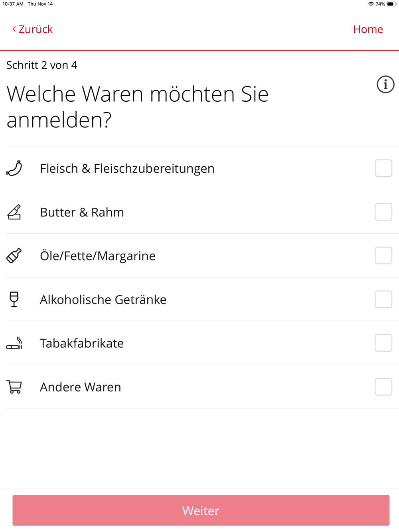Click the oil bottle icon
The height and width of the screenshot is (532, 399).
(14, 256)
